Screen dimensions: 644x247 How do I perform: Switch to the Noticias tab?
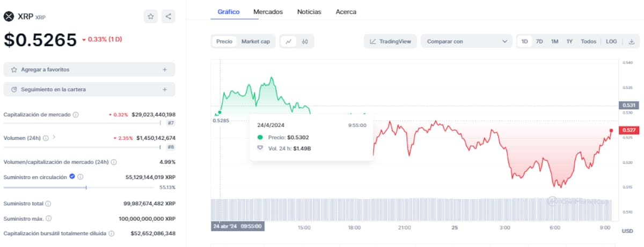(x=309, y=11)
